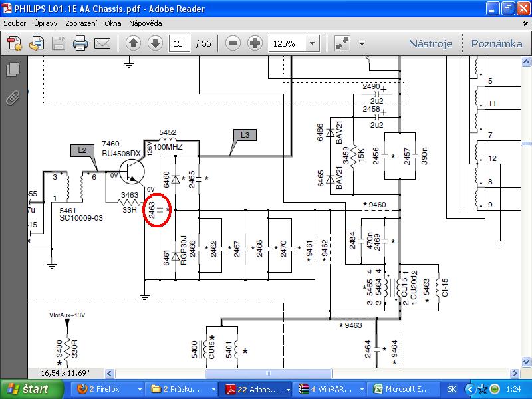Click the email envelope icon
Image resolution: width=532 pixels, height=399 pixels.
coord(102,43)
